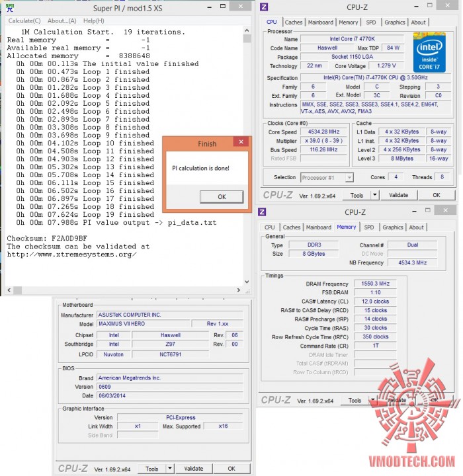
Task: Click OK in the top CPU-Z CPU window
Action: point(437,195)
